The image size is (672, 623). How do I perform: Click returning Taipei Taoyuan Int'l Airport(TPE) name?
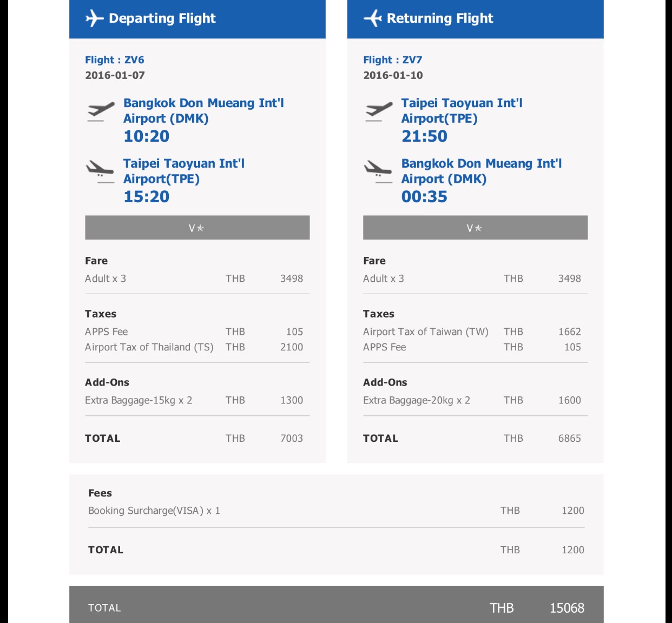point(462,110)
